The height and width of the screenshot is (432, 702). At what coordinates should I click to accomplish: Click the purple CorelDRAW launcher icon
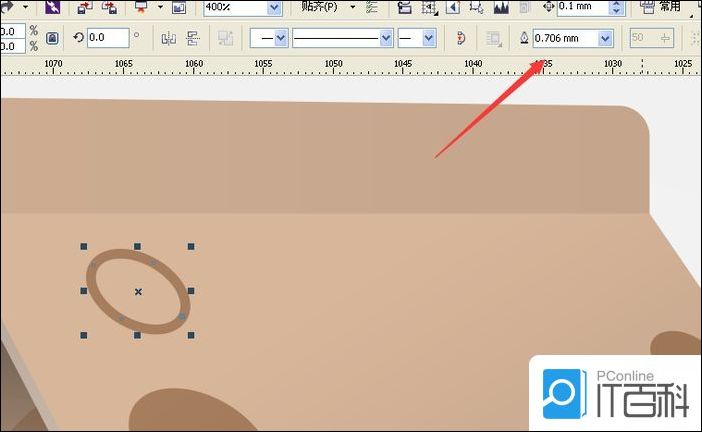(52, 7)
